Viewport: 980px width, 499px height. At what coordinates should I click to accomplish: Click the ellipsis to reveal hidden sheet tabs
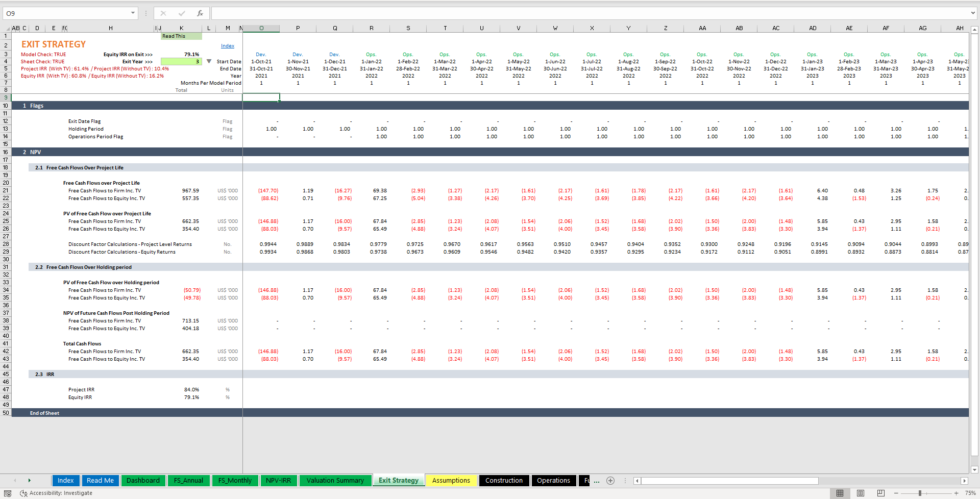[596, 480]
